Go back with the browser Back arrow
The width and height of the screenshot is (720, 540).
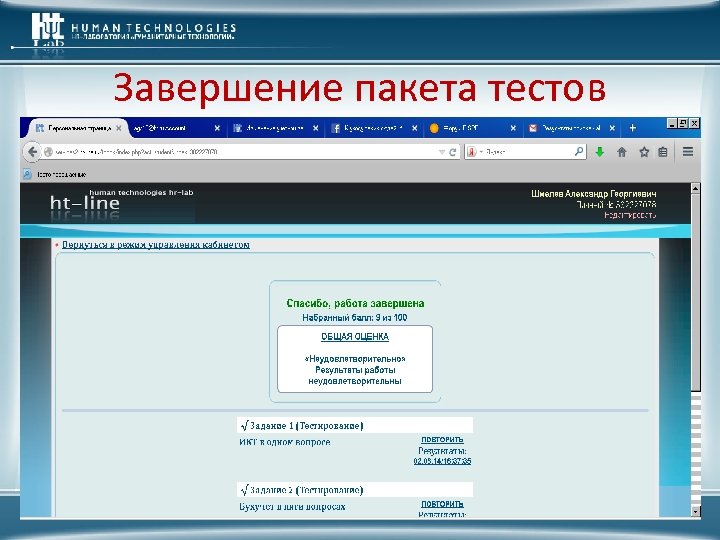pyautogui.click(x=32, y=152)
